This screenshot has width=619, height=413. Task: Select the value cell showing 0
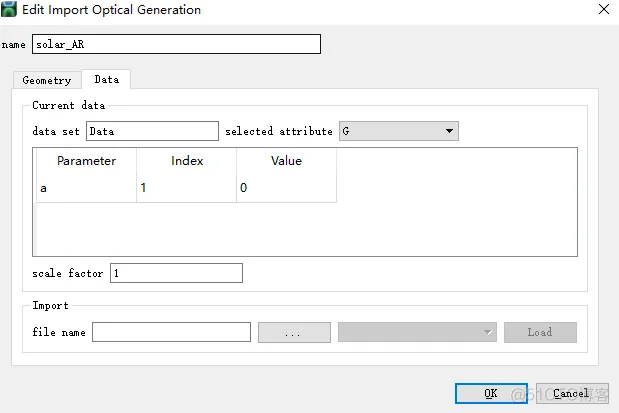click(x=287, y=188)
